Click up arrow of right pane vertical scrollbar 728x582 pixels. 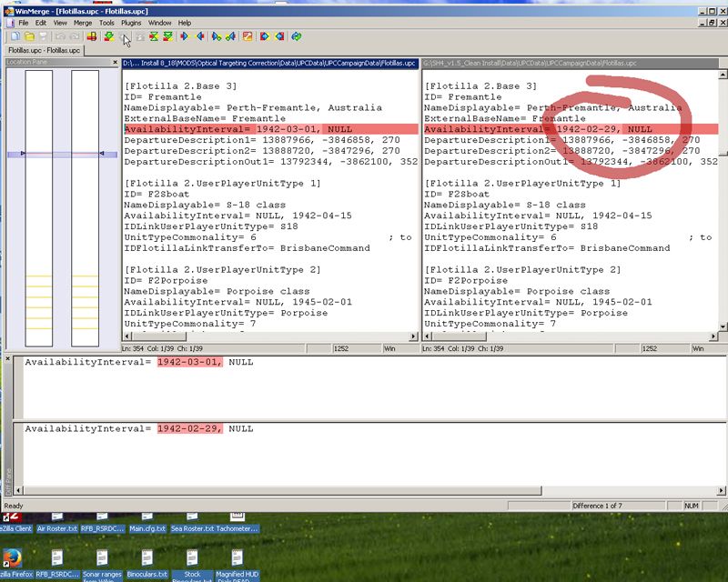[723, 75]
